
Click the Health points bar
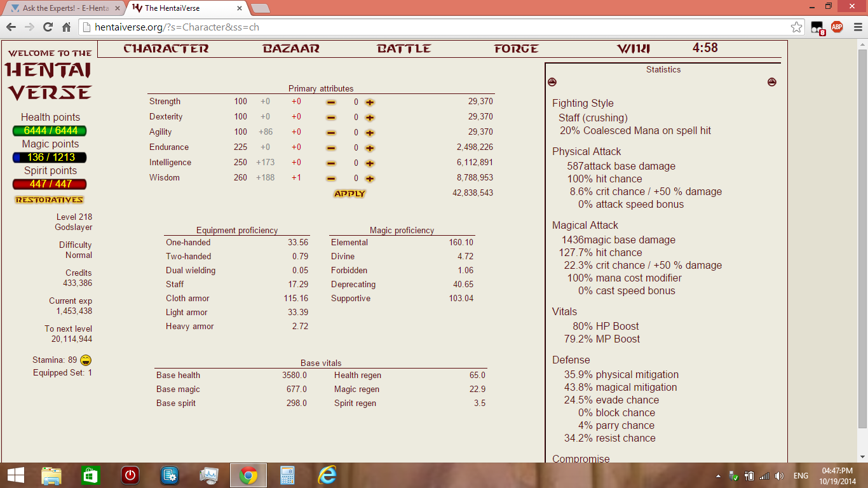[50, 131]
